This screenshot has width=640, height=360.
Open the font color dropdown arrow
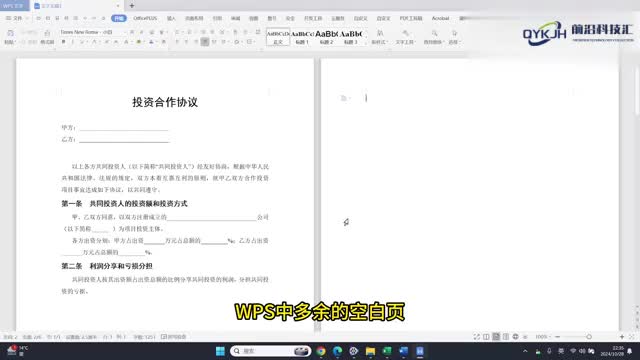click(156, 42)
